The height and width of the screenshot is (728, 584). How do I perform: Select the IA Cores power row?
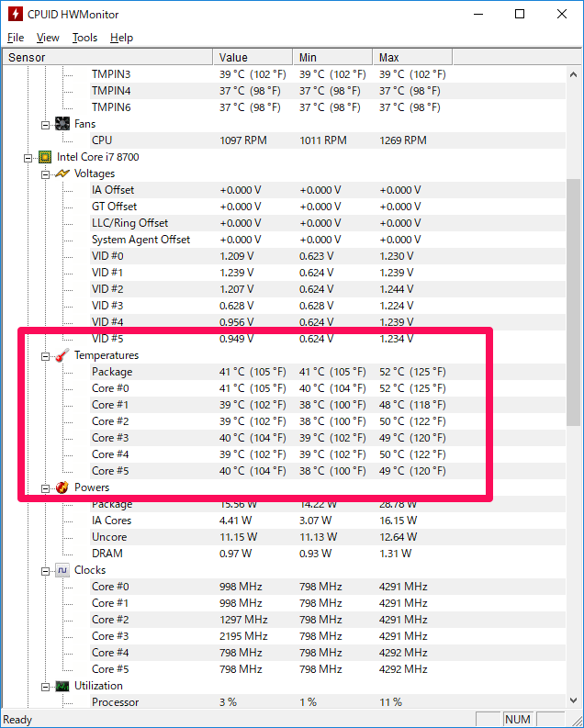click(x=328, y=521)
